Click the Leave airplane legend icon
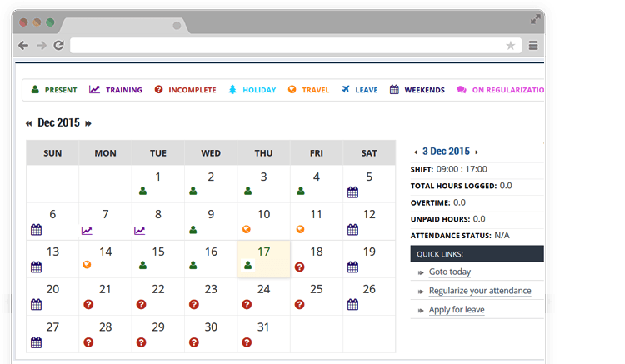 coord(345,90)
